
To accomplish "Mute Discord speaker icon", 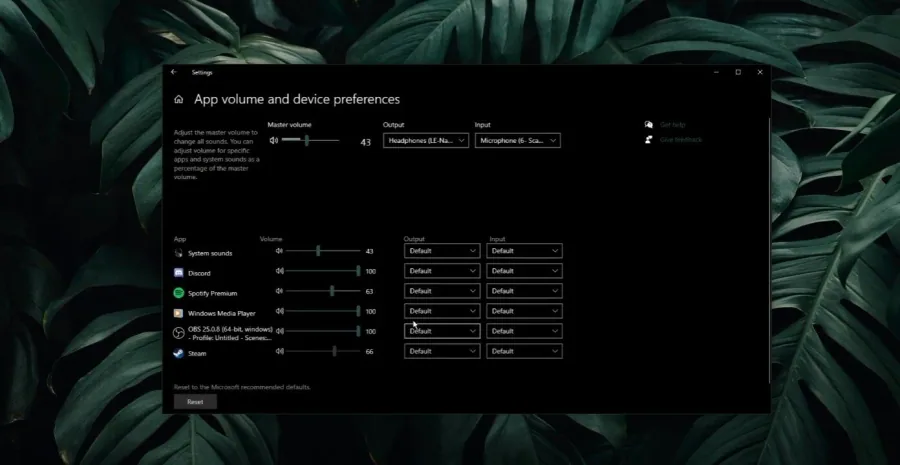I will click(280, 271).
